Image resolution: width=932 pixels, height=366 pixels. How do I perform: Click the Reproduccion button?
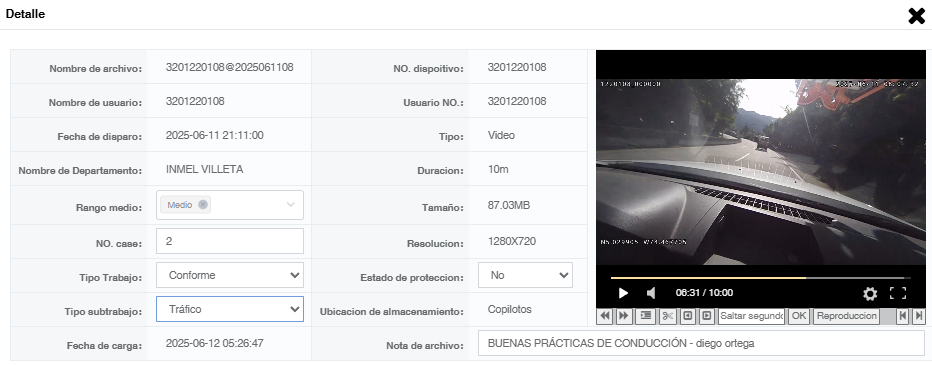point(846,316)
